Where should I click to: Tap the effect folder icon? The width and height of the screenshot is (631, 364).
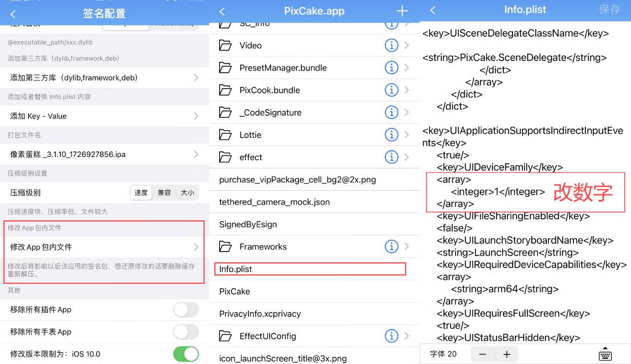(x=226, y=157)
